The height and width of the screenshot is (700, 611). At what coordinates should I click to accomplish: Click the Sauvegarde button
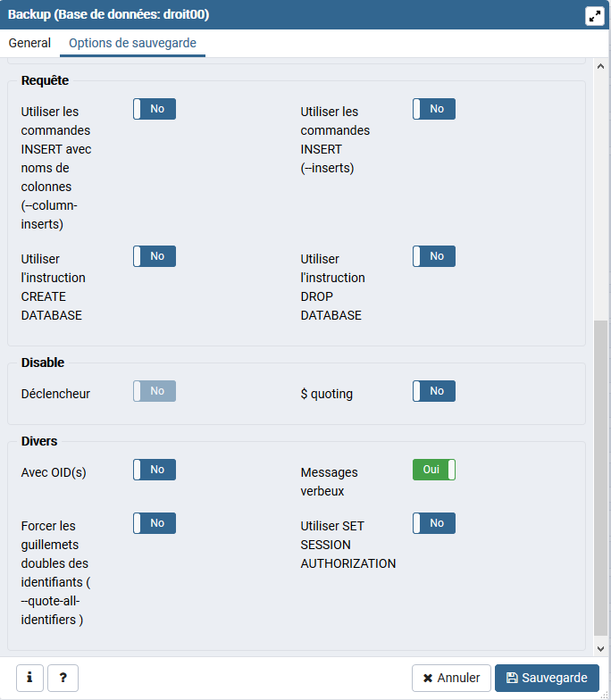click(547, 678)
